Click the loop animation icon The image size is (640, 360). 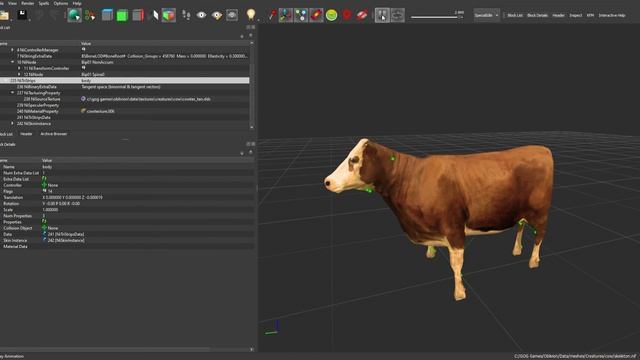click(x=397, y=16)
